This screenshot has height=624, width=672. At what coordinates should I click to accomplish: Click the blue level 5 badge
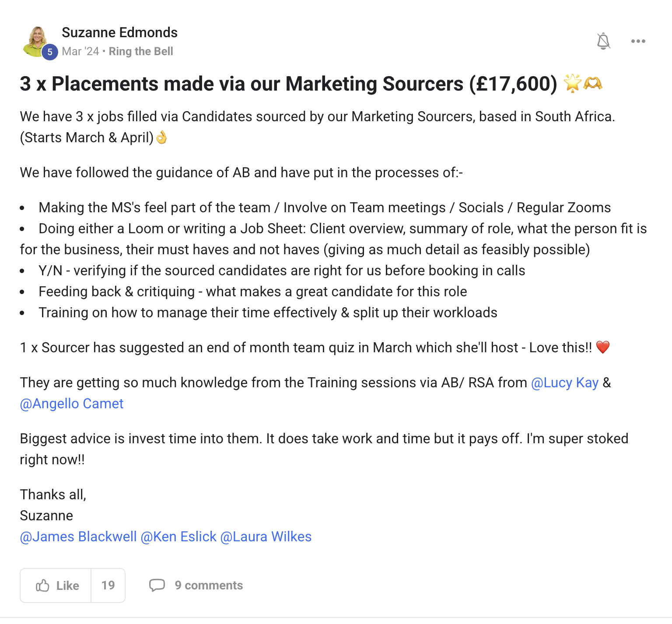point(50,52)
